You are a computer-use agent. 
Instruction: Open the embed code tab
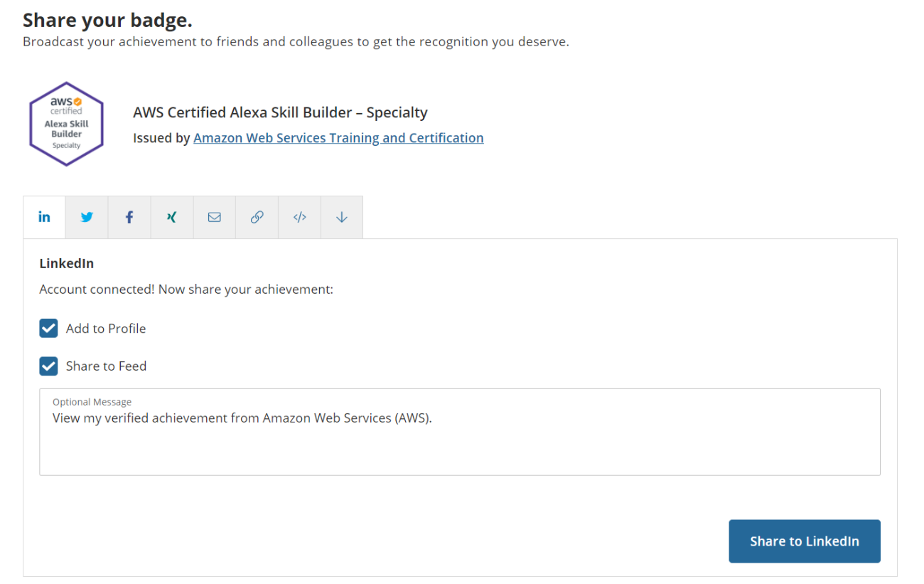299,217
